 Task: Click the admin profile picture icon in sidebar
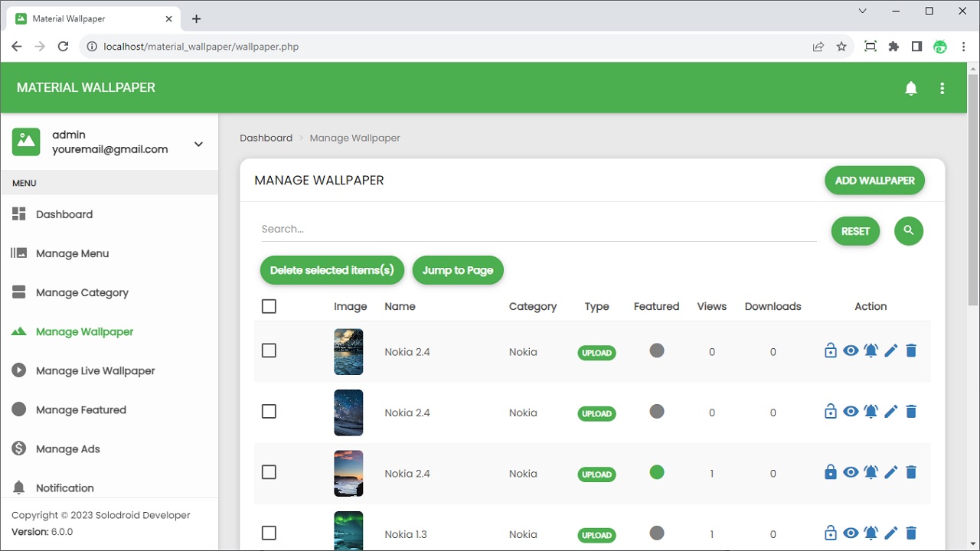click(x=26, y=142)
